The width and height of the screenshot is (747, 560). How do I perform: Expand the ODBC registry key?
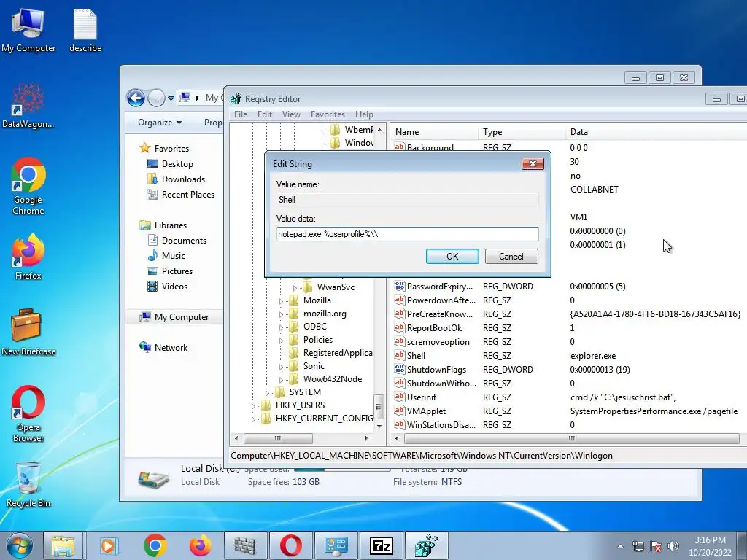click(x=281, y=327)
